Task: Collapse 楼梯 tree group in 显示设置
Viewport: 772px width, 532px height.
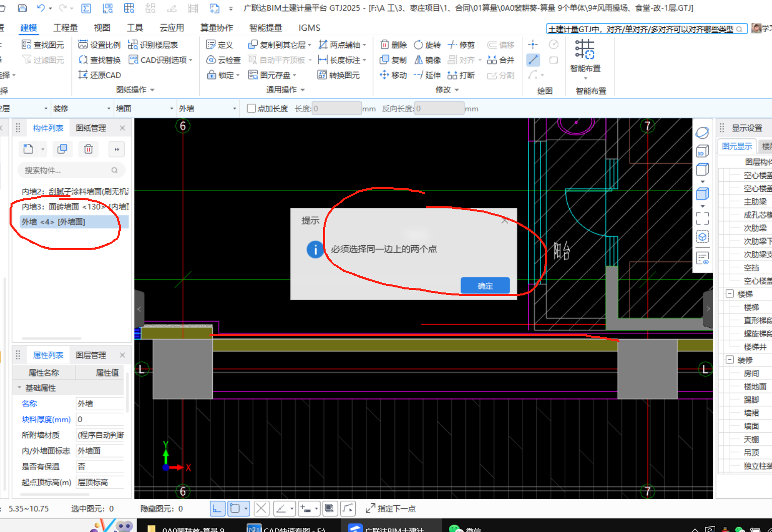Action: [730, 293]
